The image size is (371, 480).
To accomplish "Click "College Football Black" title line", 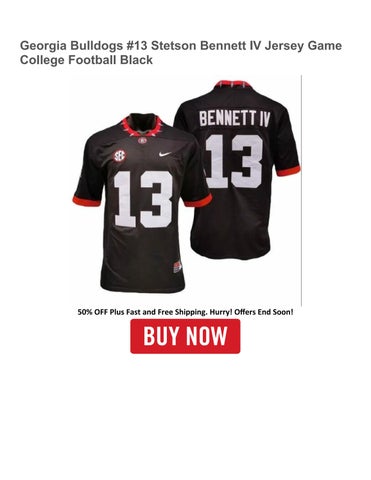I will coord(86,60).
